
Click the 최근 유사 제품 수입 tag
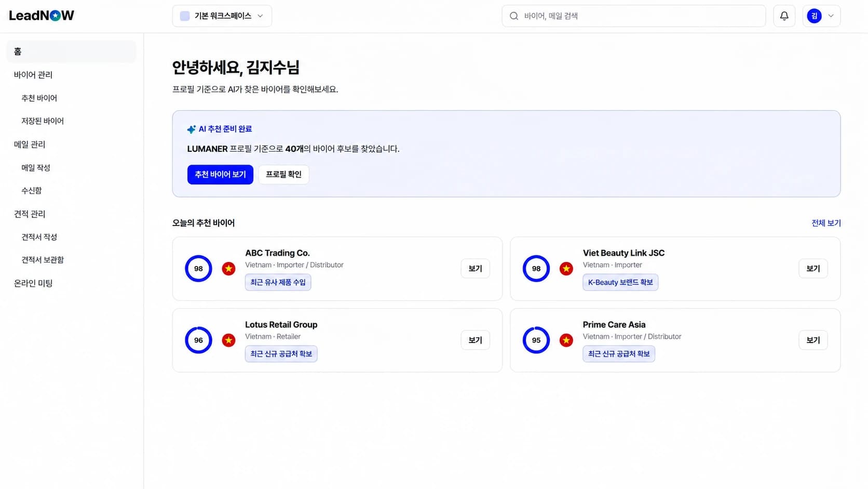tap(278, 282)
